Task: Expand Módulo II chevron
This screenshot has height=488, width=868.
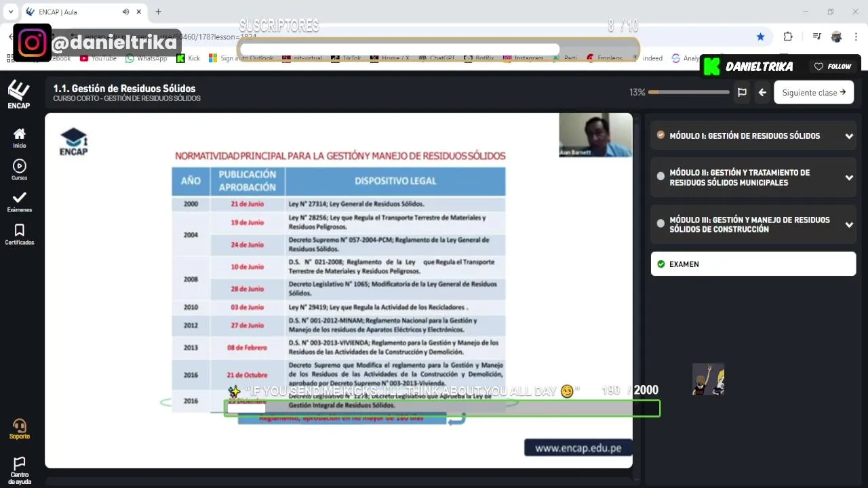Action: click(849, 178)
